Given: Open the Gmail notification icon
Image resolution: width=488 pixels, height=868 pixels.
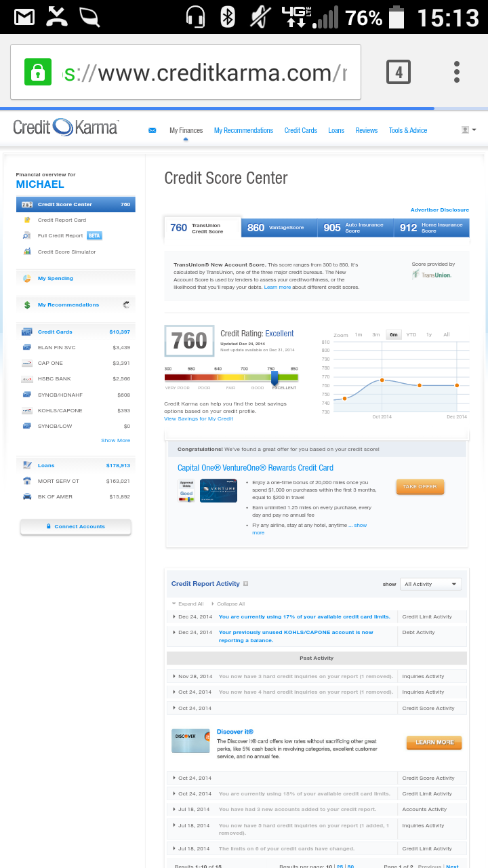Looking at the screenshot, I should 24,17.
